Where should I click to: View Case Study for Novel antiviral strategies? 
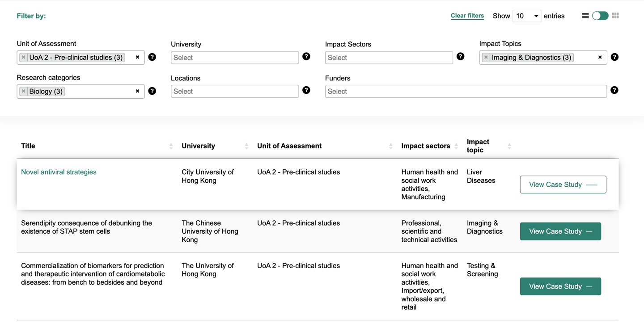point(563,185)
